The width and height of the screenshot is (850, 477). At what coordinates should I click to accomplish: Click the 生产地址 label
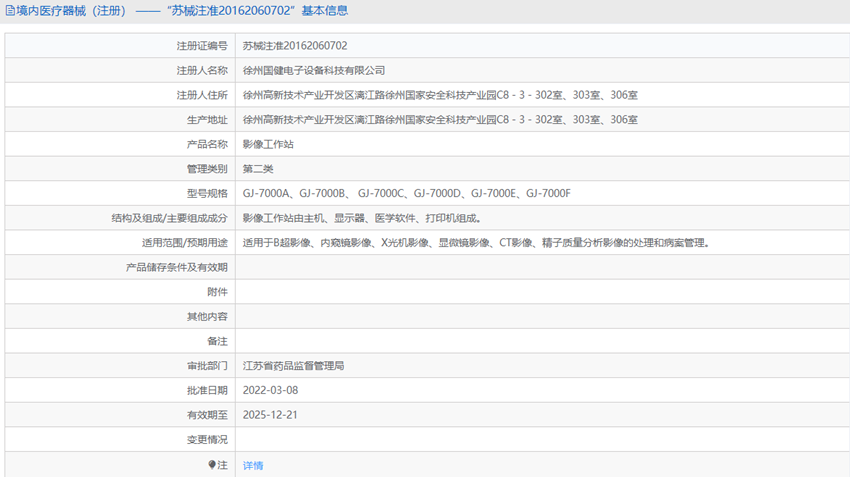click(207, 120)
